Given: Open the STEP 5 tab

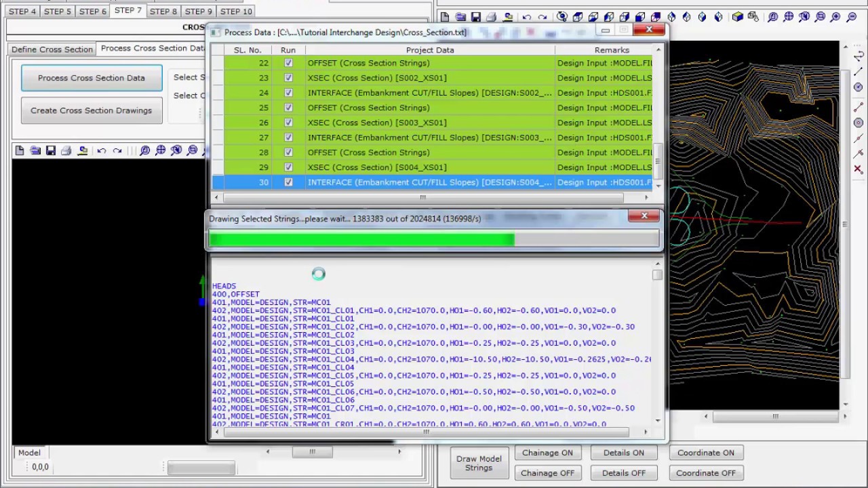Looking at the screenshot, I should coord(58,12).
